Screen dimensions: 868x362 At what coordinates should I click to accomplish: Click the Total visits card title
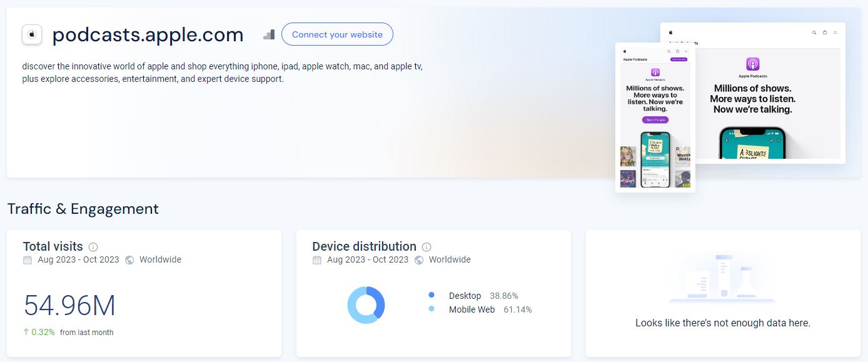point(53,246)
